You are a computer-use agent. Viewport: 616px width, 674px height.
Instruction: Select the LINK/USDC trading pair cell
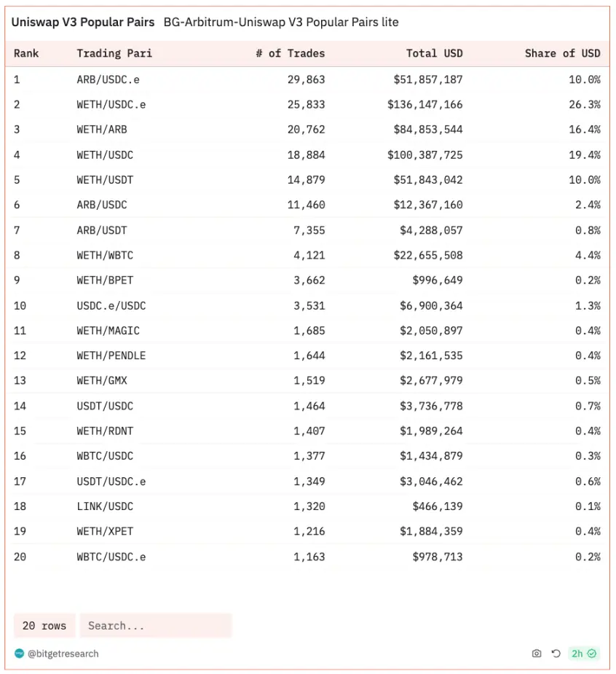105,506
